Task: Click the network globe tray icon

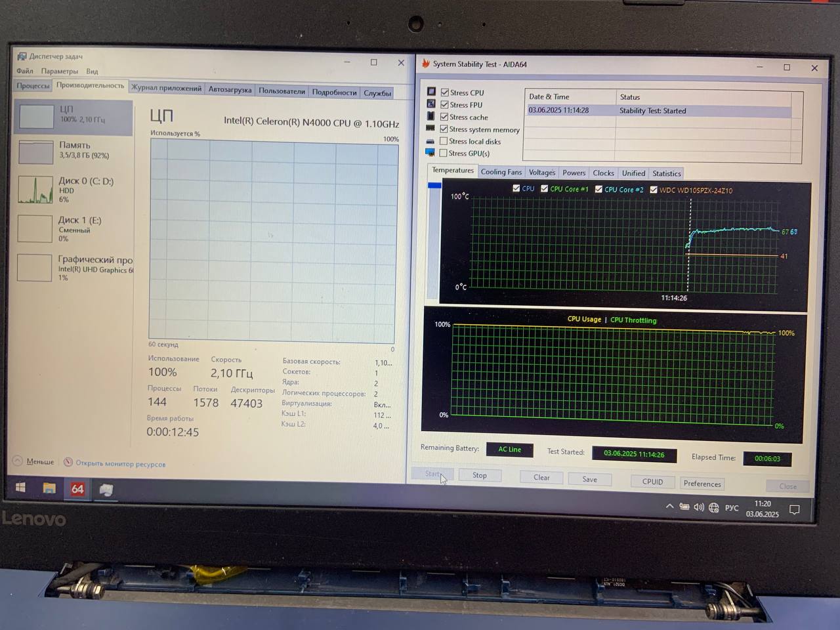Action: point(714,507)
